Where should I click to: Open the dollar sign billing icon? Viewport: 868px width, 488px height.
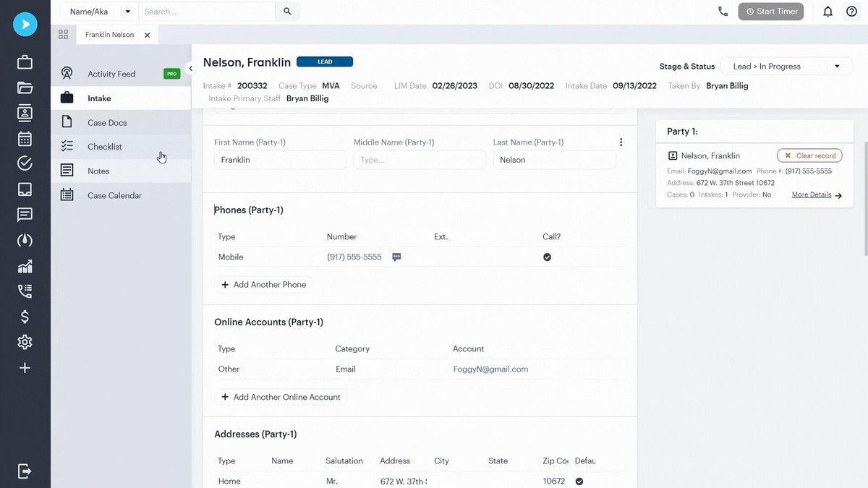click(x=25, y=317)
